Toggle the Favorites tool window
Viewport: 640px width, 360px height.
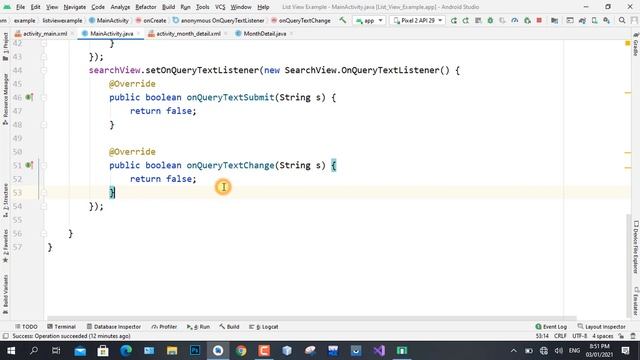click(5, 246)
